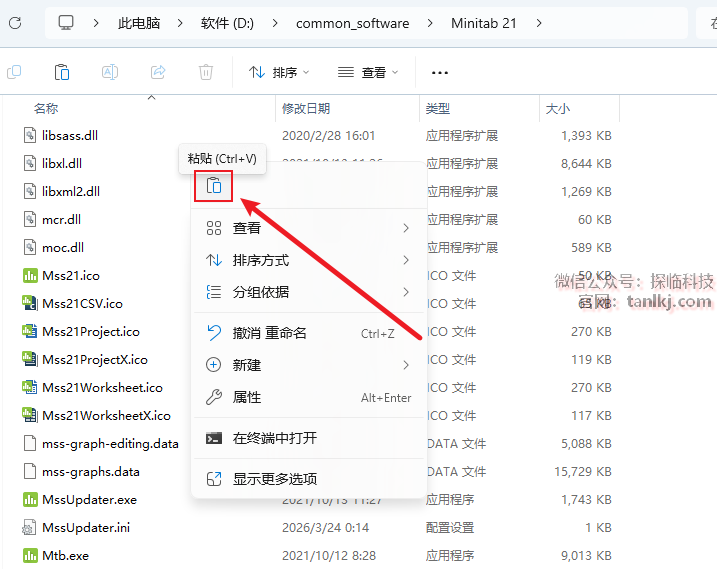Open the View dropdown in toolbar
717x574 pixels.
[x=368, y=72]
